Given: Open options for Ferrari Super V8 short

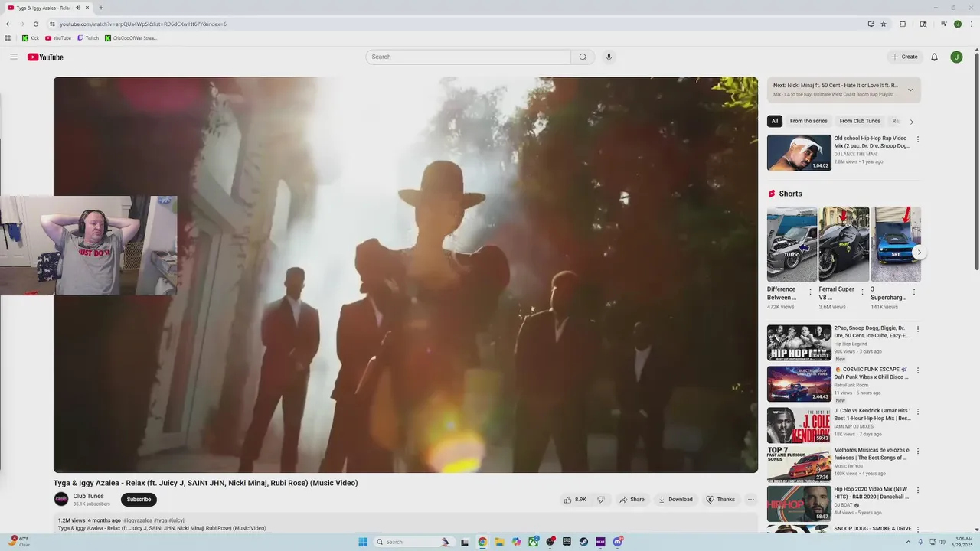Looking at the screenshot, I should click(862, 292).
